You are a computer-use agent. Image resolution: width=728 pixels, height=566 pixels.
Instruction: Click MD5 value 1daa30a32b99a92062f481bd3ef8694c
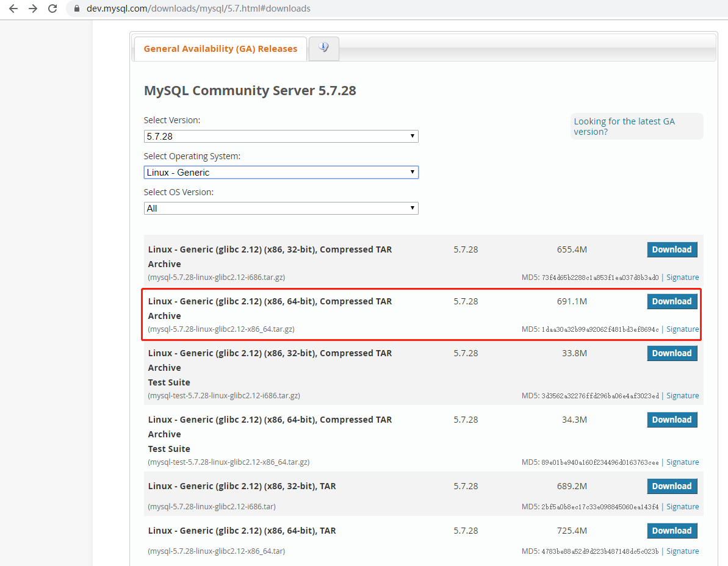[x=600, y=329]
